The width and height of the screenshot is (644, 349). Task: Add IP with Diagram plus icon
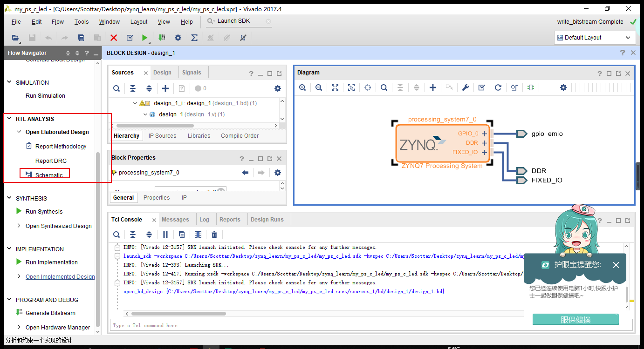(433, 87)
